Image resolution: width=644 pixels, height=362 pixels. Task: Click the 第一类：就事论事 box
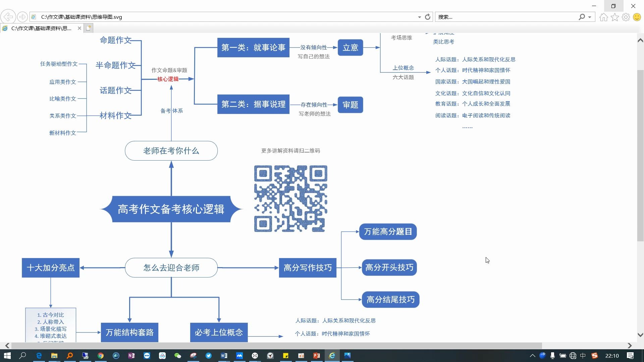click(253, 48)
